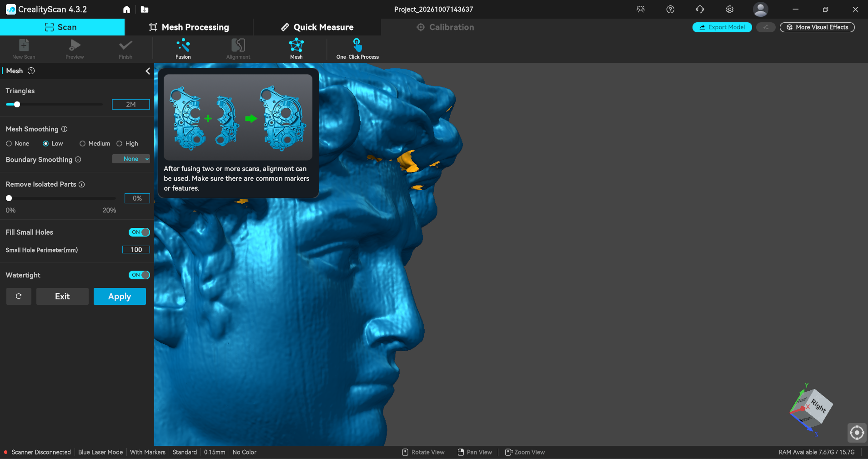Start One-Click Process
This screenshot has height=459, width=868.
(x=357, y=45)
